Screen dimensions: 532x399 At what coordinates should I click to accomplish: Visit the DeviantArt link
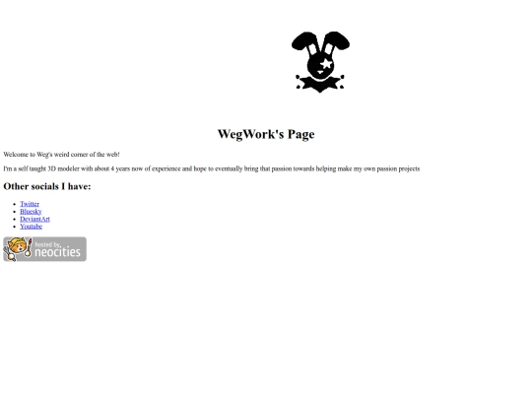pos(34,219)
